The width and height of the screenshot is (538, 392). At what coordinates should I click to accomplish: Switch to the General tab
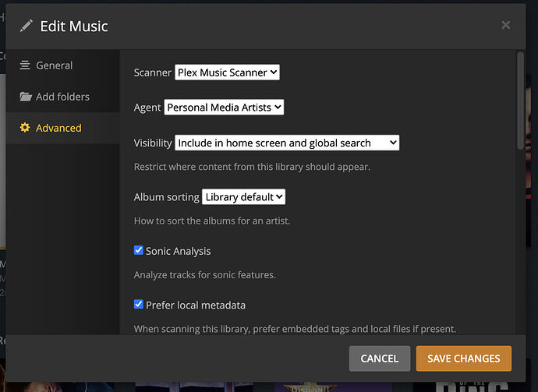pos(54,65)
